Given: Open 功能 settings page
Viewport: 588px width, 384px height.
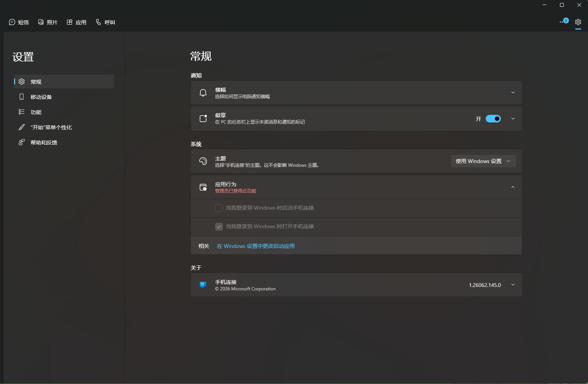Looking at the screenshot, I should pos(64,112).
